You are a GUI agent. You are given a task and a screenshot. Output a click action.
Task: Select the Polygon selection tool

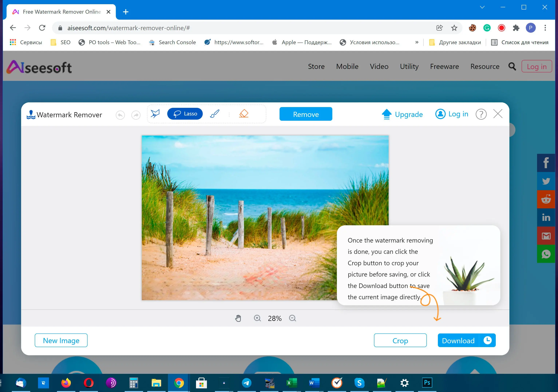coord(156,113)
